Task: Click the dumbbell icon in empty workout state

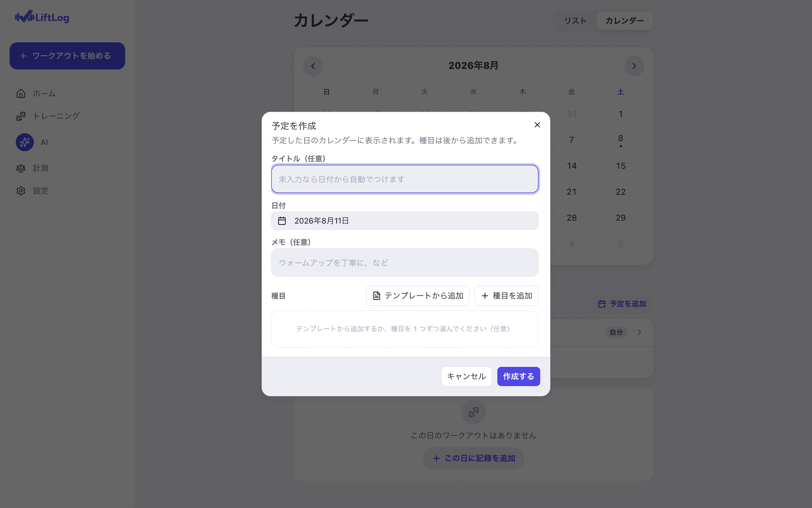Action: (x=473, y=412)
